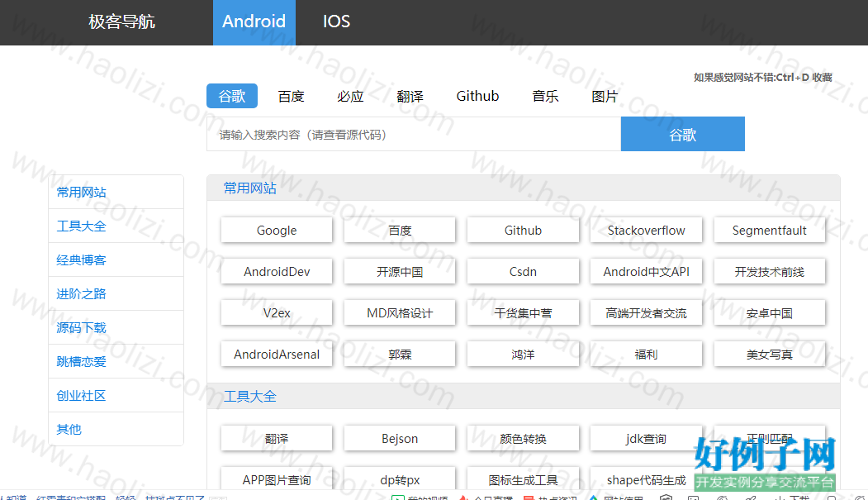This screenshot has width=868, height=500.
Task: Open the Github site button in 常用网站
Action: [x=523, y=230]
